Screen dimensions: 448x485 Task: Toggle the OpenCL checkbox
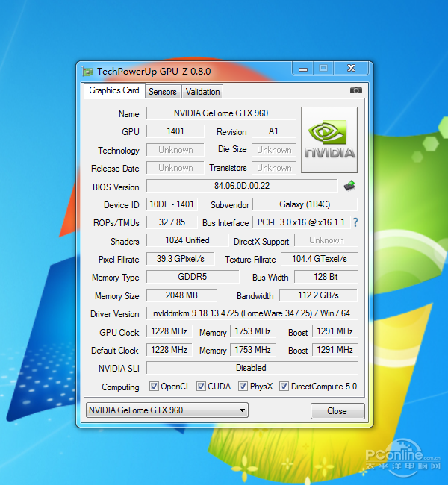click(x=154, y=386)
